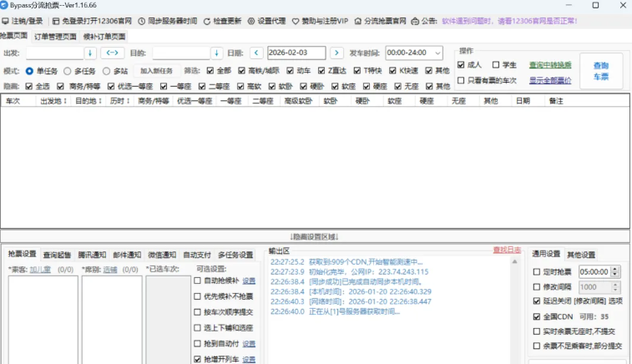Click the 注销/登录 login toolbar icon
632x364 pixels.
tap(6, 21)
